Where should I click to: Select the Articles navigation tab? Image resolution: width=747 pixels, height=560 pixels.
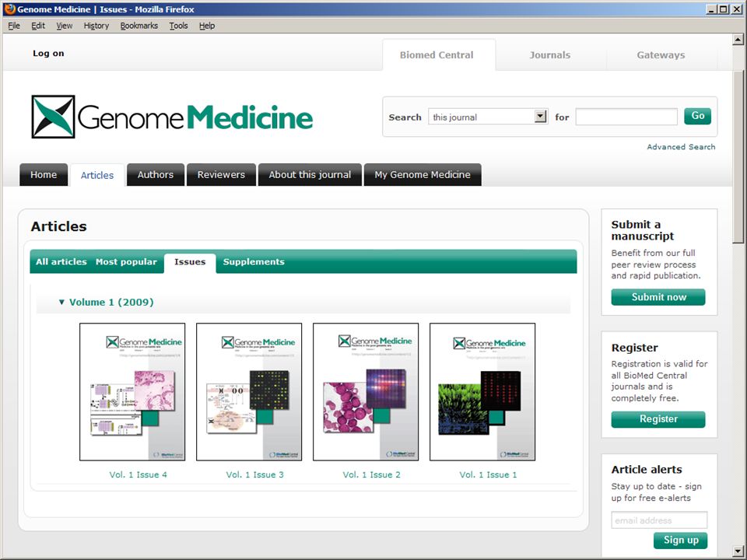click(97, 175)
